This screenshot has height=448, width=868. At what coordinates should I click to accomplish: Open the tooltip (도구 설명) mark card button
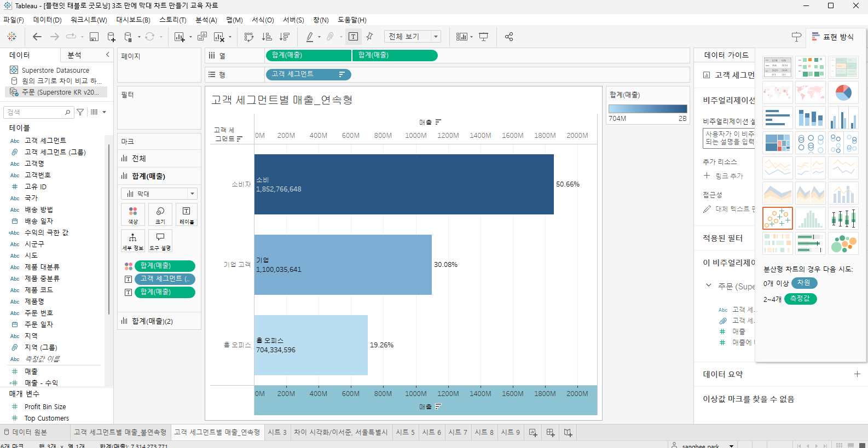tap(160, 241)
